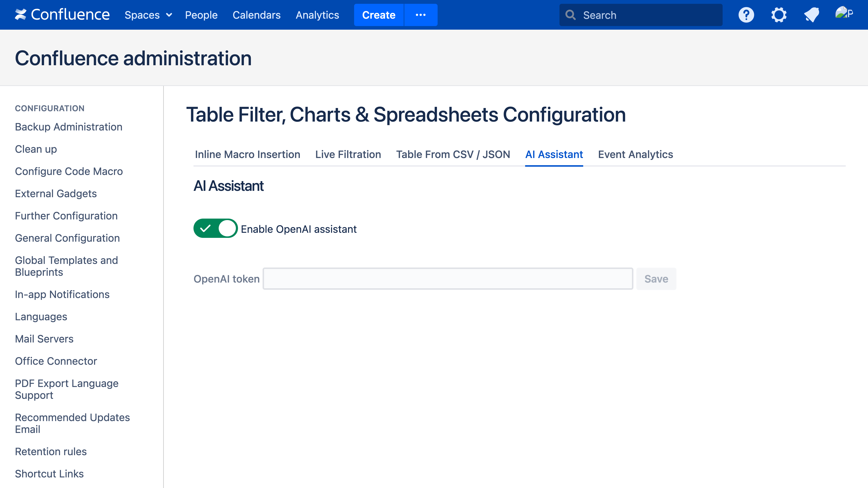Disable the OpenAI assistant toggle
868x488 pixels.
(215, 228)
